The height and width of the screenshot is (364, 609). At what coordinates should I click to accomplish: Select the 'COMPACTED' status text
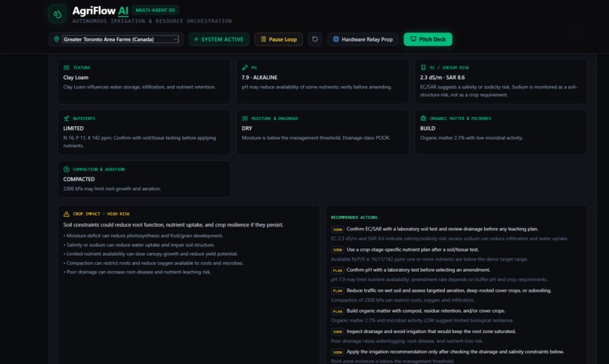tap(79, 179)
